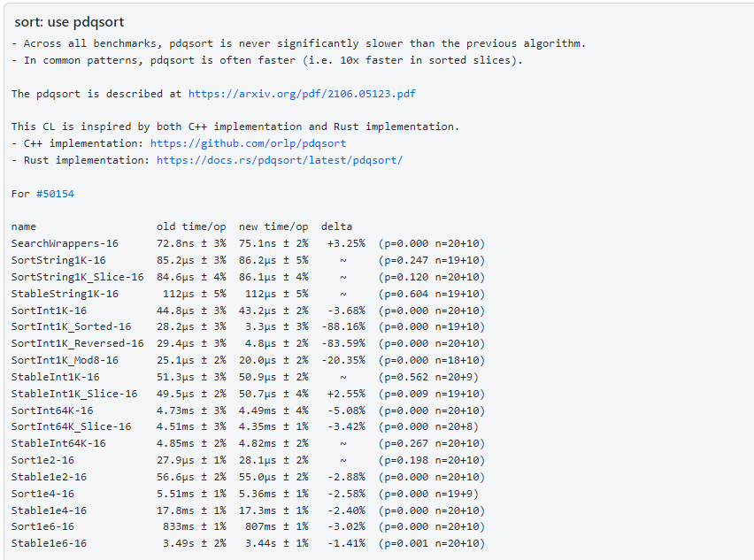Screen dimensions: 754x560
Task: Click the "old time/op" column header
Action: click(191, 226)
